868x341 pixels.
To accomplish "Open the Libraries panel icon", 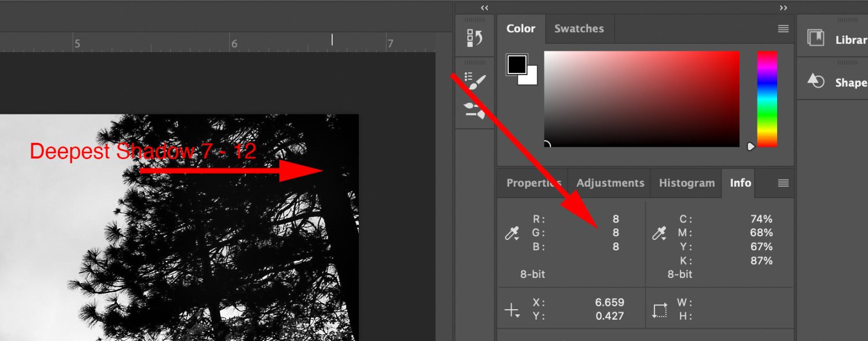I will click(816, 38).
